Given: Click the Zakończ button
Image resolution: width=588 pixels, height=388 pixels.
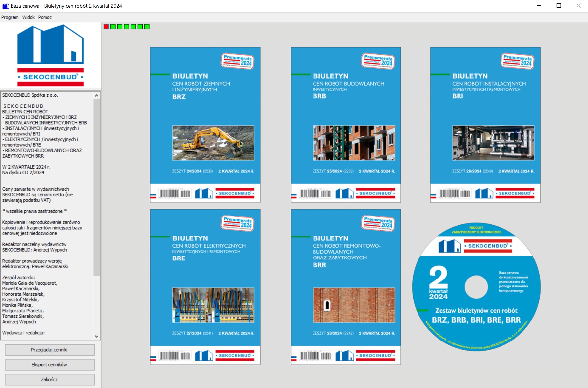Looking at the screenshot, I should tap(50, 379).
